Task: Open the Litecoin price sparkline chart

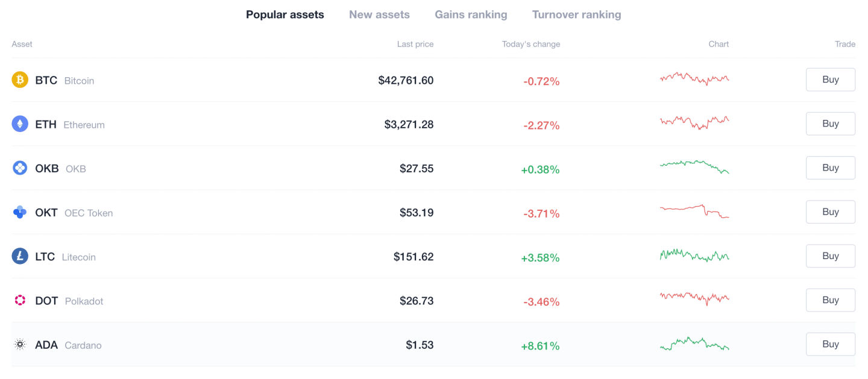Action: click(694, 255)
